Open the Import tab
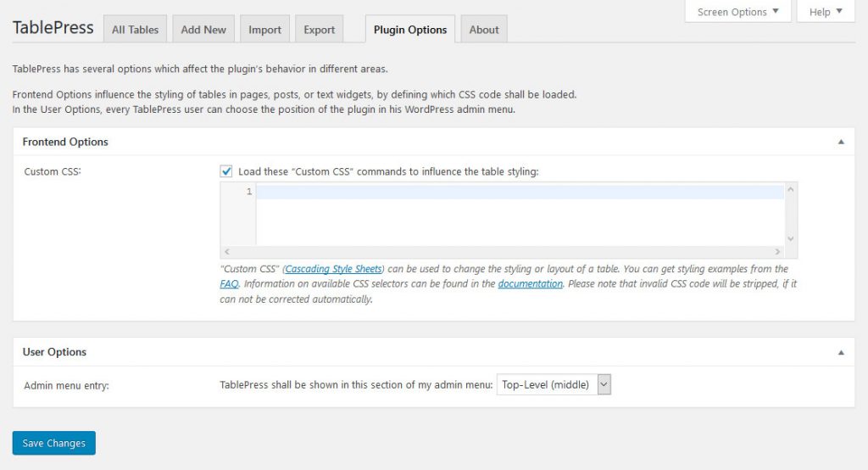 264,30
